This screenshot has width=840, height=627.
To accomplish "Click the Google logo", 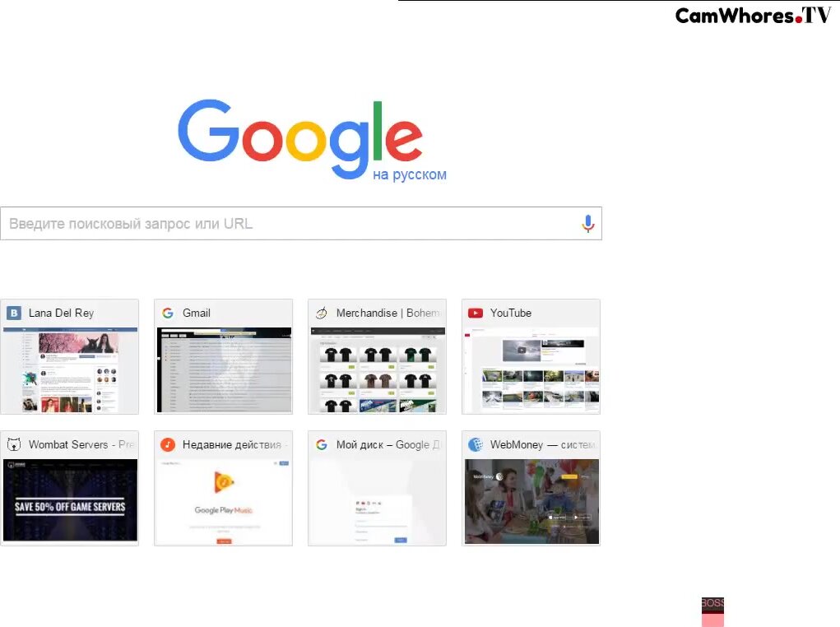I will (x=300, y=138).
